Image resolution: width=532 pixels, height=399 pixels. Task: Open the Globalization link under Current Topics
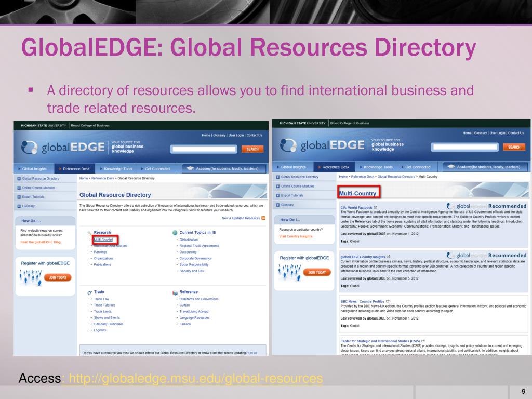pyautogui.click(x=189, y=240)
